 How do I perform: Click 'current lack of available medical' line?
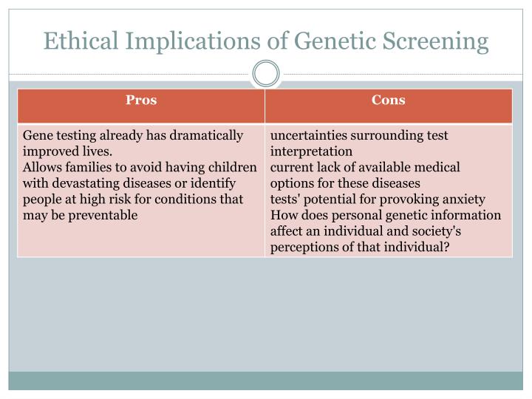(x=365, y=167)
